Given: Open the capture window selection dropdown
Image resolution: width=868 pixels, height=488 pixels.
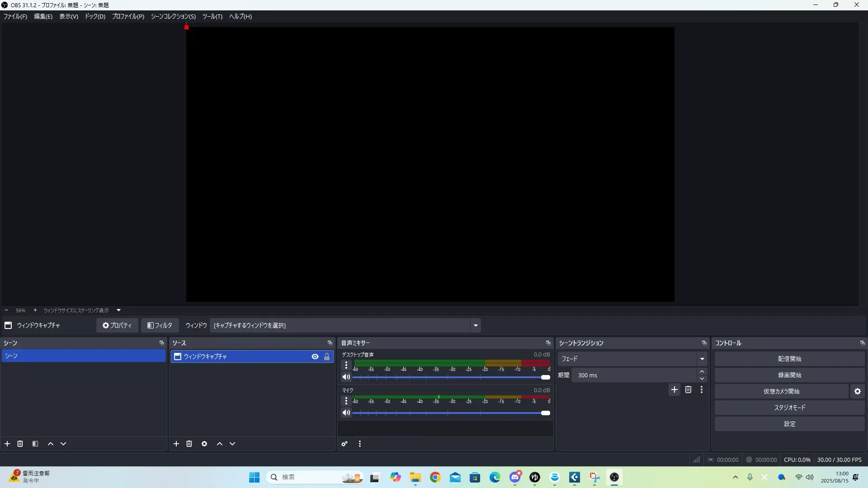Looking at the screenshot, I should point(476,325).
